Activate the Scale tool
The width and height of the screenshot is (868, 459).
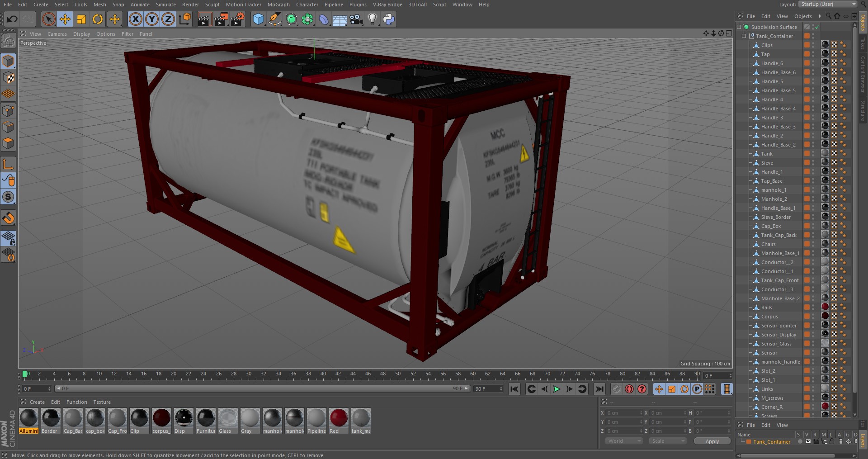[81, 19]
